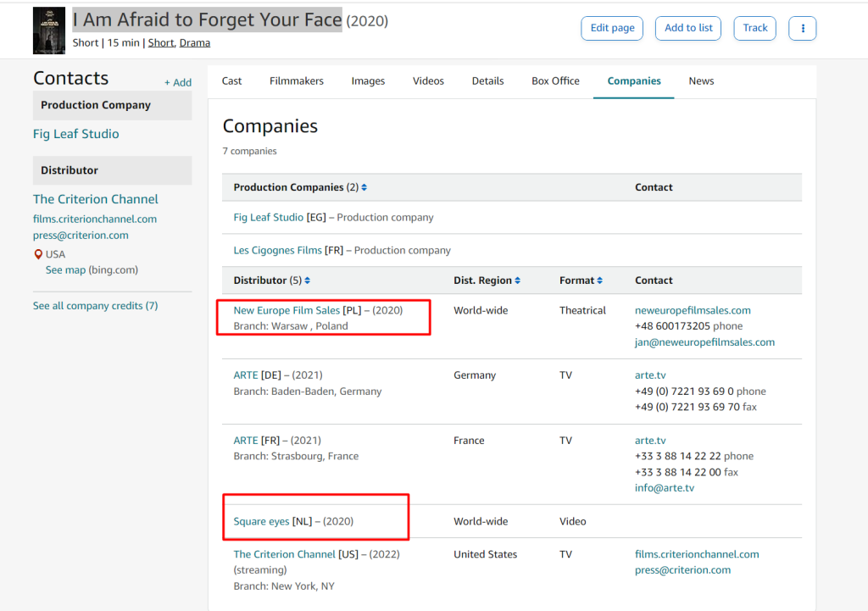Open the Cast tab
The height and width of the screenshot is (611, 868).
coord(231,81)
